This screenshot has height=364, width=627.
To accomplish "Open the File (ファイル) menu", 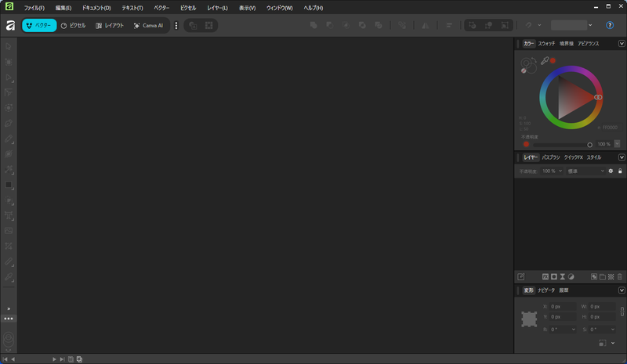I will click(34, 8).
